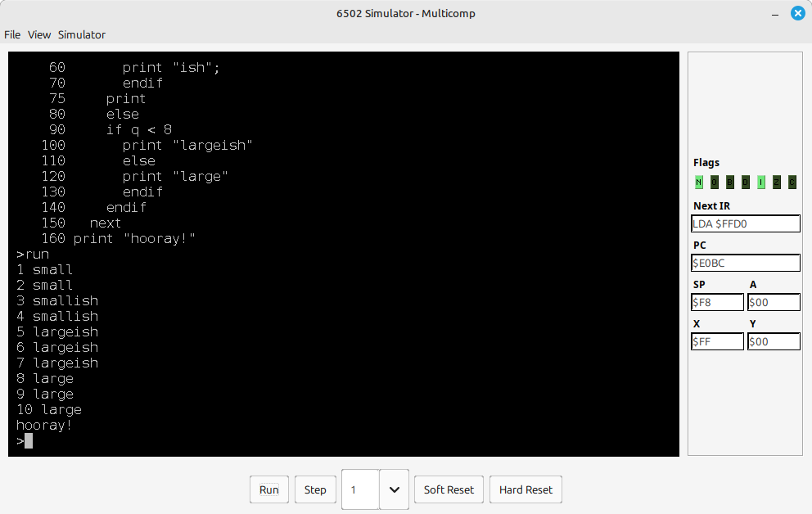
Task: Open the View menu
Action: pos(39,34)
